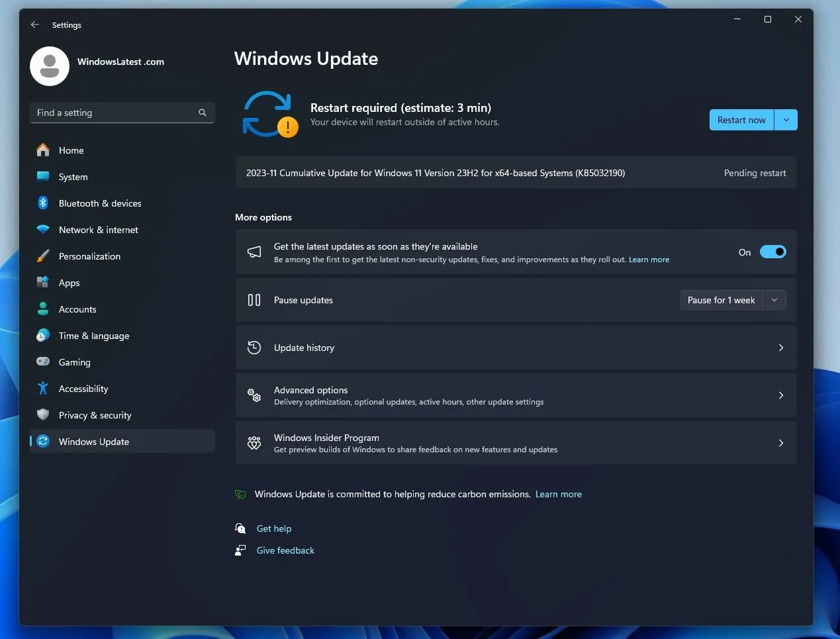
Task: Click the Home house icon
Action: tap(43, 150)
